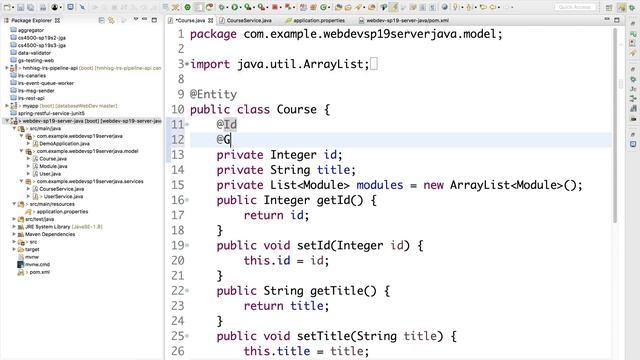Click the Relaunch application icon
Image resolution: width=640 pixels, height=360 pixels.
point(210,7)
